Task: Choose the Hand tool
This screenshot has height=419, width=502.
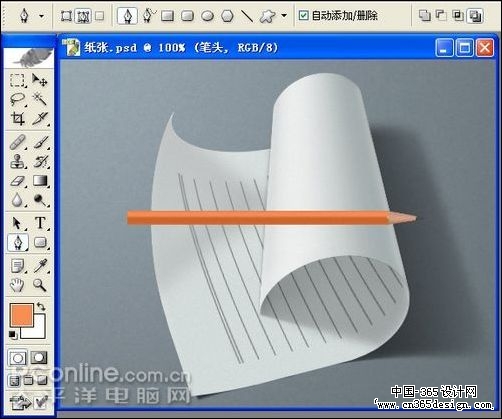Action: pyautogui.click(x=17, y=285)
